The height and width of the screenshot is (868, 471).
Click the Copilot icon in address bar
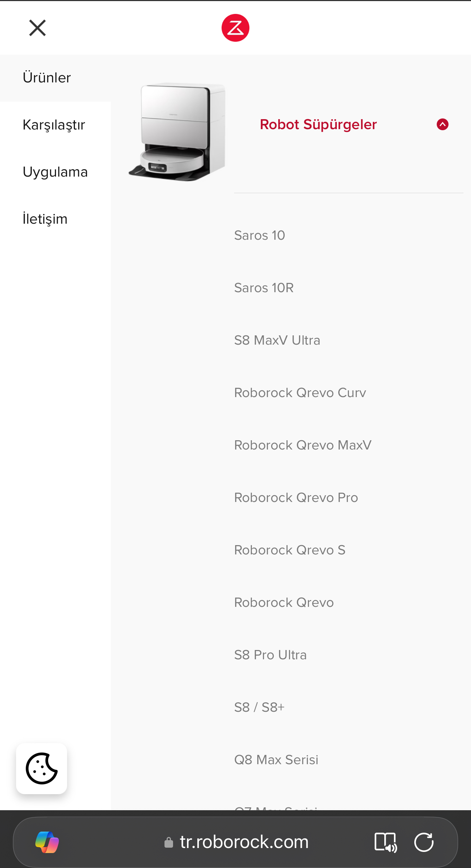(x=47, y=842)
